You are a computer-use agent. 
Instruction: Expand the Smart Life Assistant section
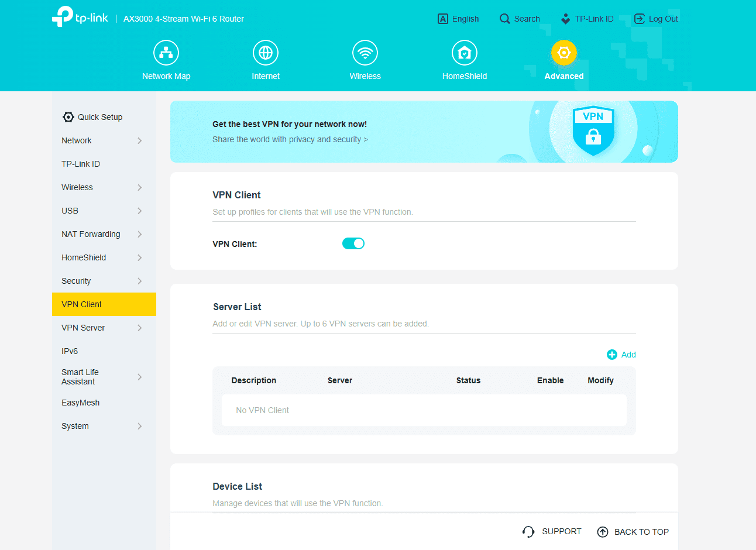coord(139,377)
